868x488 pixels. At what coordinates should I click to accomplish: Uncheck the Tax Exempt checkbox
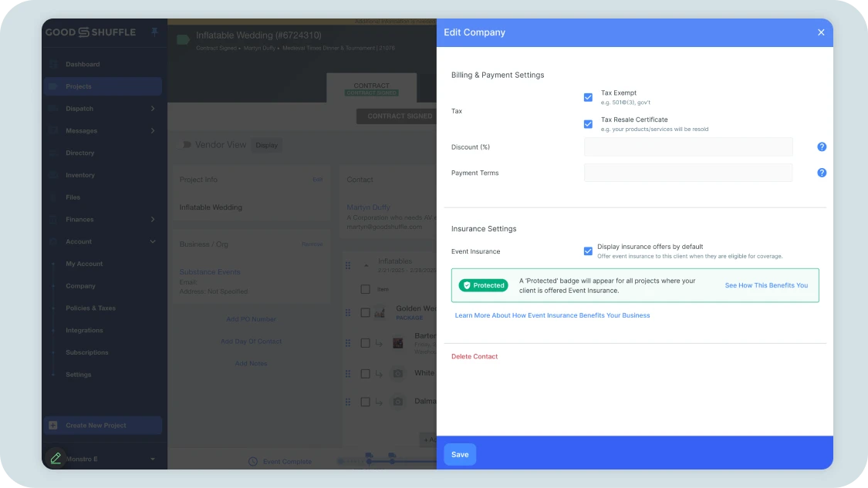click(x=588, y=97)
